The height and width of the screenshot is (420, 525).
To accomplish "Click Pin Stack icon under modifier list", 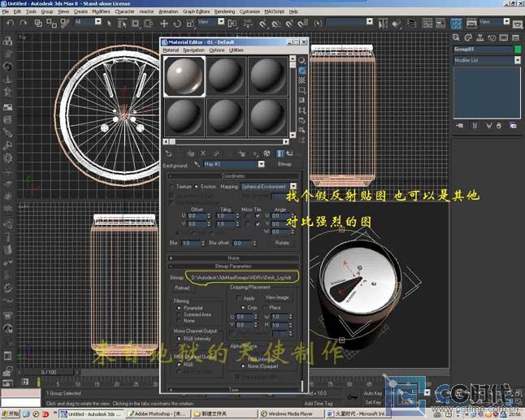I will 459,126.
